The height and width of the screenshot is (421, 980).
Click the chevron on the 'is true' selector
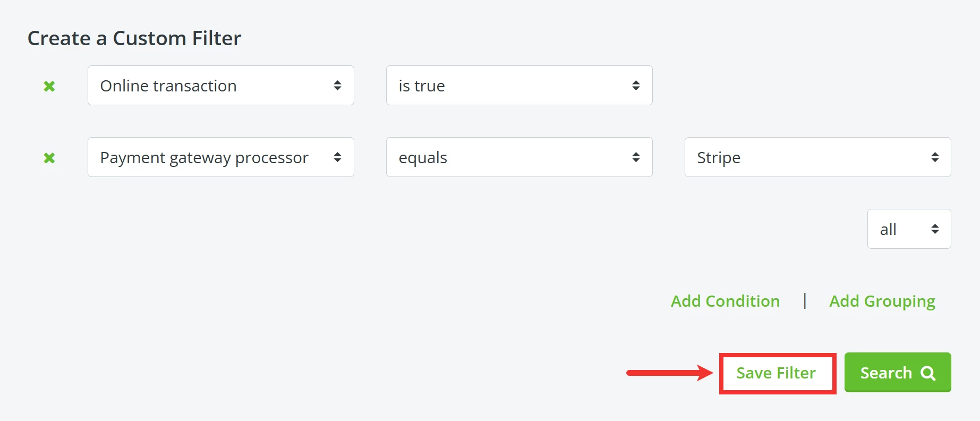point(636,86)
